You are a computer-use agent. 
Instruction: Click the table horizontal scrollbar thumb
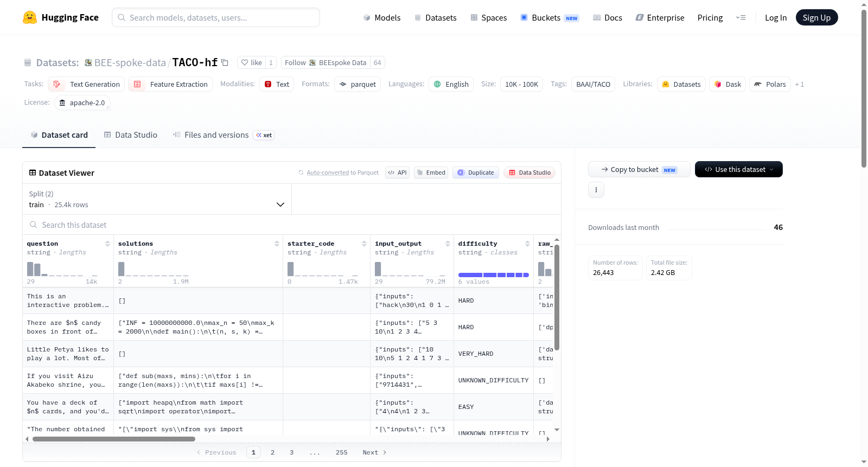(113, 439)
